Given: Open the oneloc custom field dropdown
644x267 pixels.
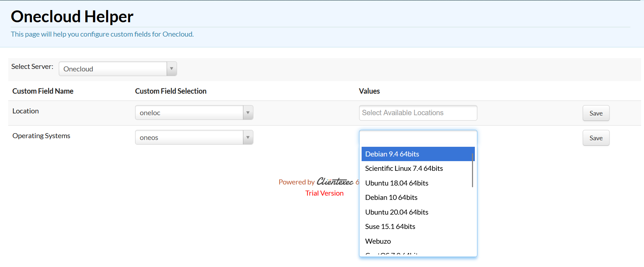Looking at the screenshot, I should [x=194, y=113].
